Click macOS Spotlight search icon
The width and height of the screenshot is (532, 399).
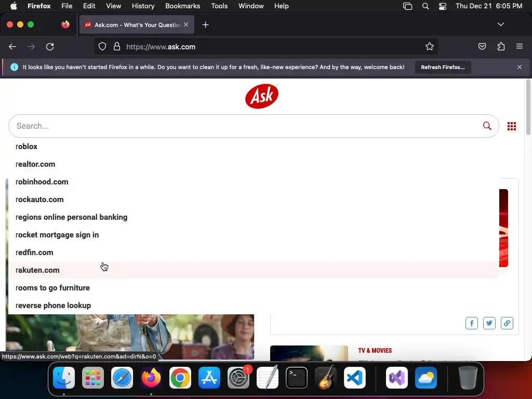click(425, 6)
